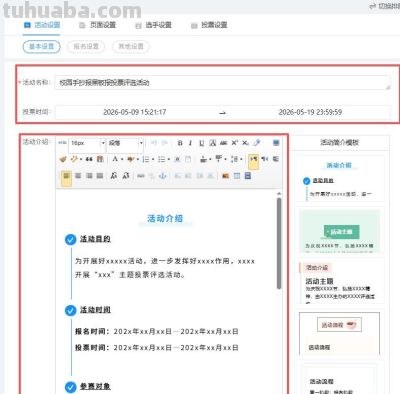Viewport: 400px width, 394px height.
Task: Click the 活动名称 input field
Action: point(222,83)
